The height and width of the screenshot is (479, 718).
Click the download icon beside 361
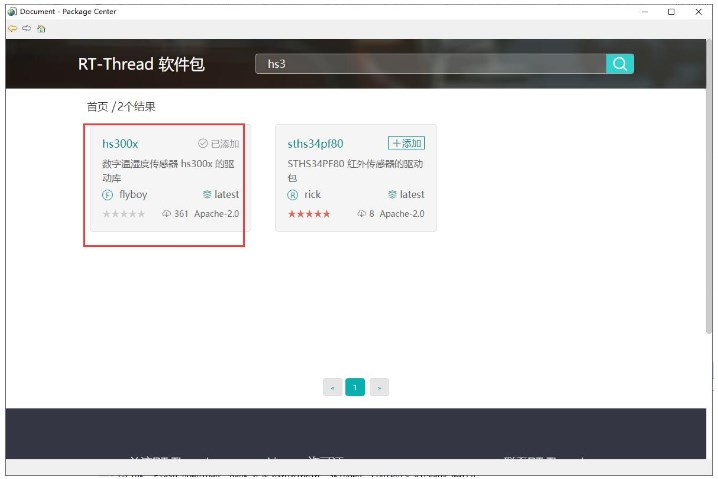[167, 213]
